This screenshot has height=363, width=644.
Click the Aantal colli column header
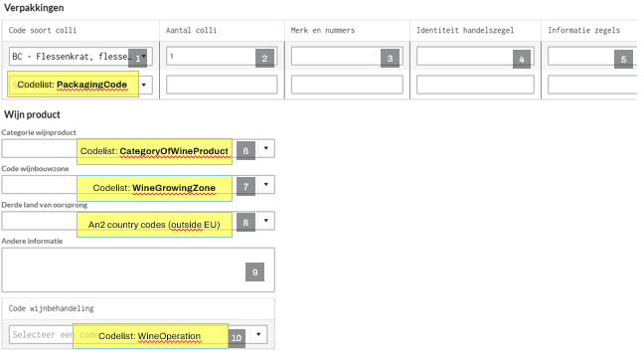pyautogui.click(x=191, y=31)
